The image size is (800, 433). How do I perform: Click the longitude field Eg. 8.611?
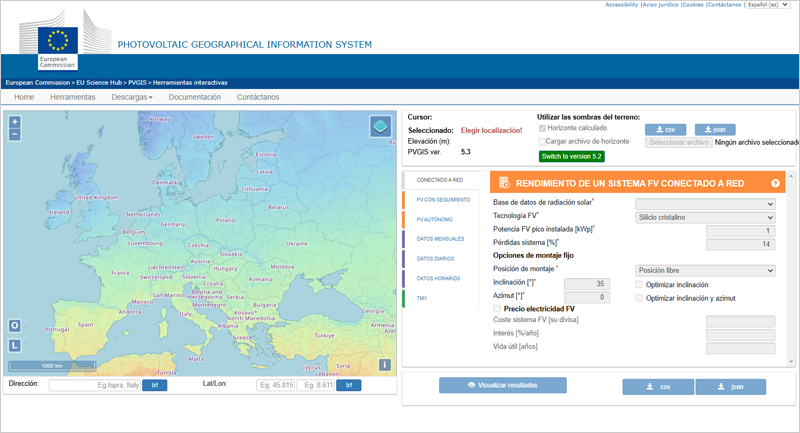pos(315,385)
